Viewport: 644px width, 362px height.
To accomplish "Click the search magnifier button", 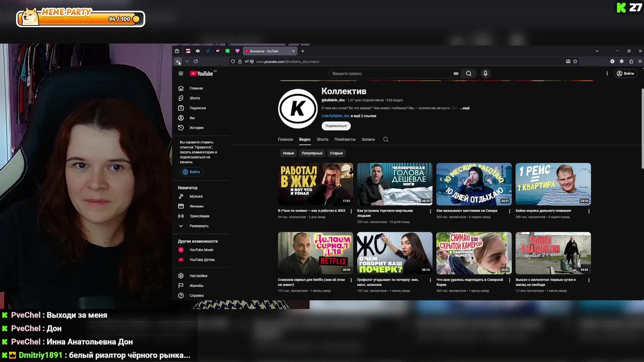I will click(468, 73).
